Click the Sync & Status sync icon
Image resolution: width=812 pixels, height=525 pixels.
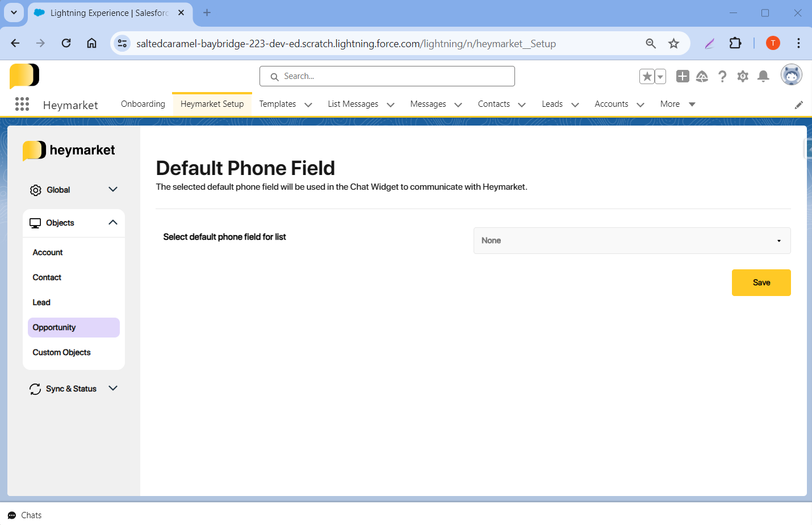point(35,389)
